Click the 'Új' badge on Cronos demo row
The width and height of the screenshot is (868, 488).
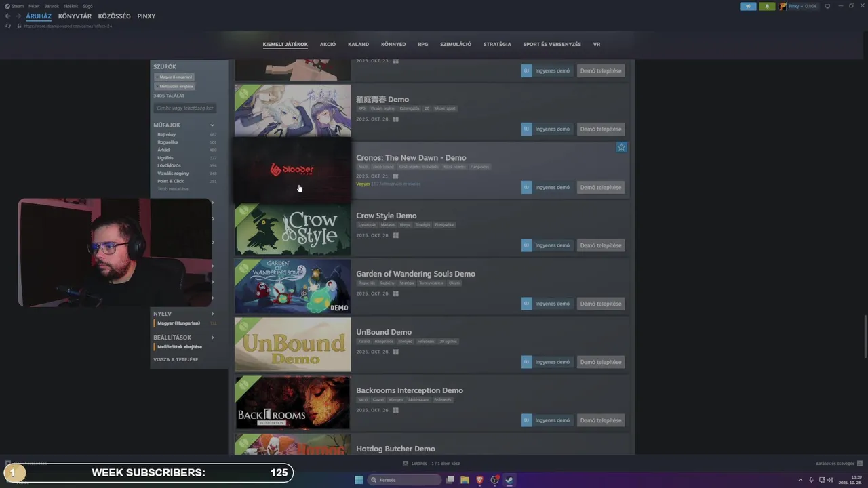(x=526, y=187)
